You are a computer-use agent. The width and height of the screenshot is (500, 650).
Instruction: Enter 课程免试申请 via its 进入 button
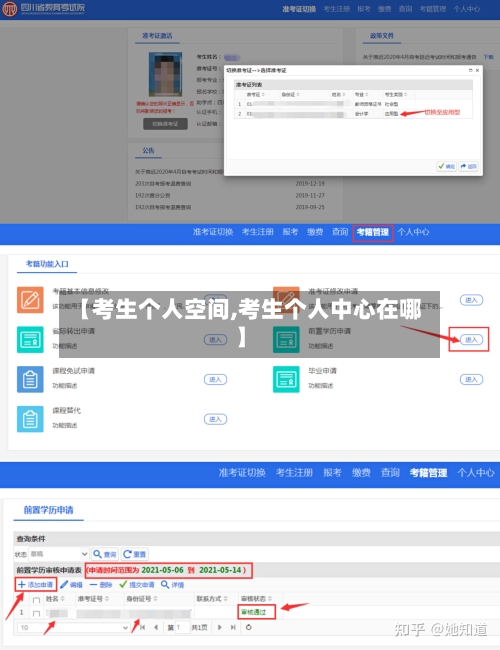(215, 379)
